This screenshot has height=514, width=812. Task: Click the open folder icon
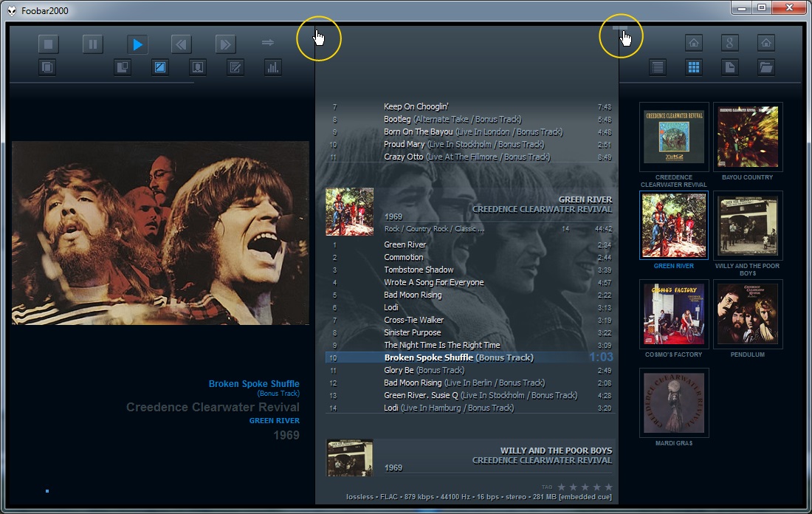(766, 68)
